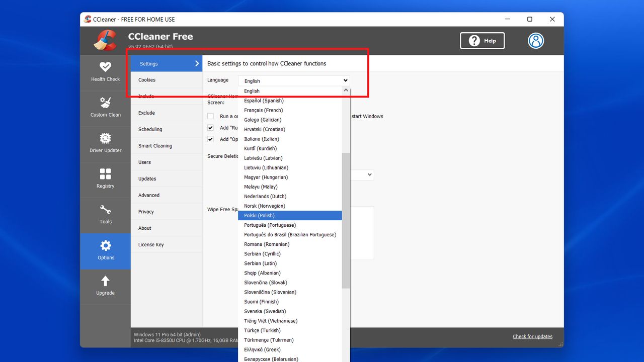644x362 pixels.
Task: Switch to the Cookies settings tab
Action: (x=146, y=79)
